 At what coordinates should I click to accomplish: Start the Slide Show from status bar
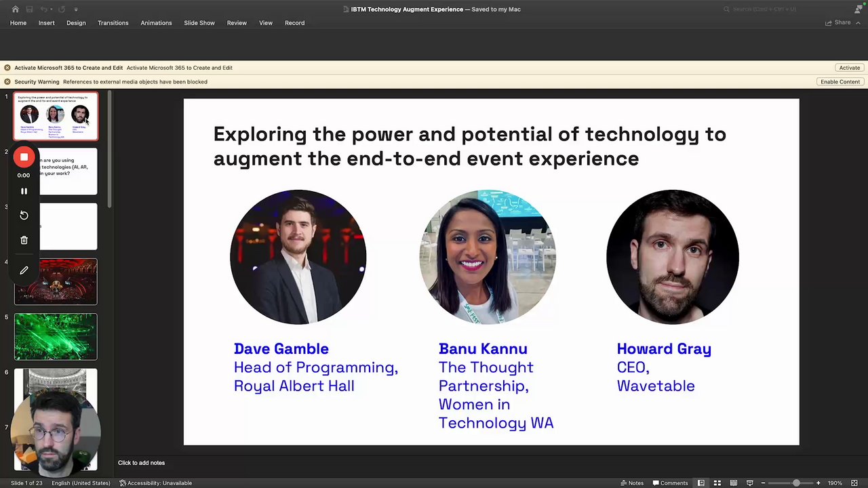[x=750, y=483]
